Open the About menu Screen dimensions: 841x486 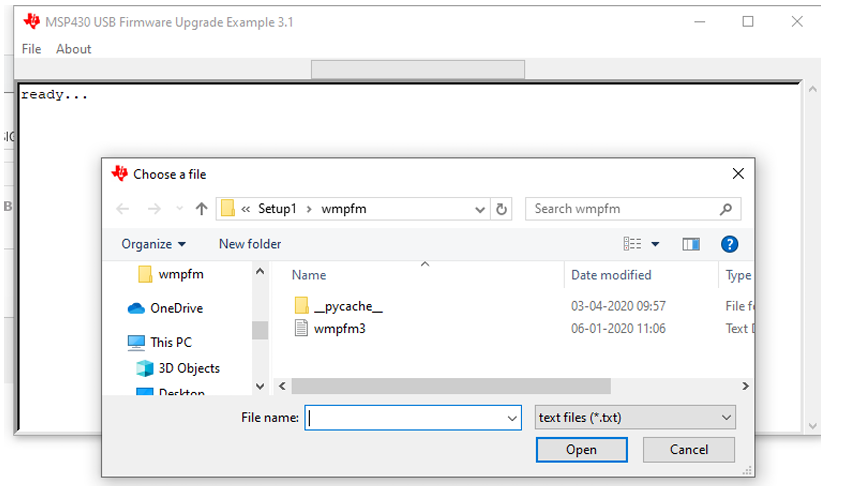[73, 49]
